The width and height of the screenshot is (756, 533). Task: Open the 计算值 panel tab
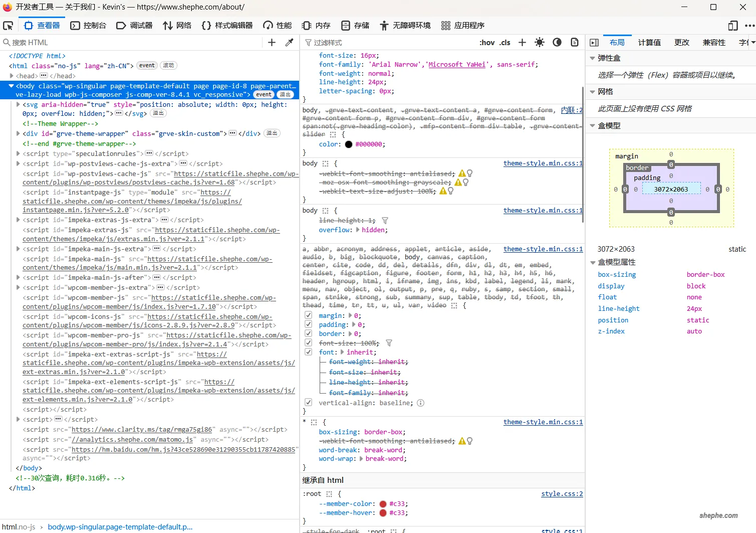point(649,42)
